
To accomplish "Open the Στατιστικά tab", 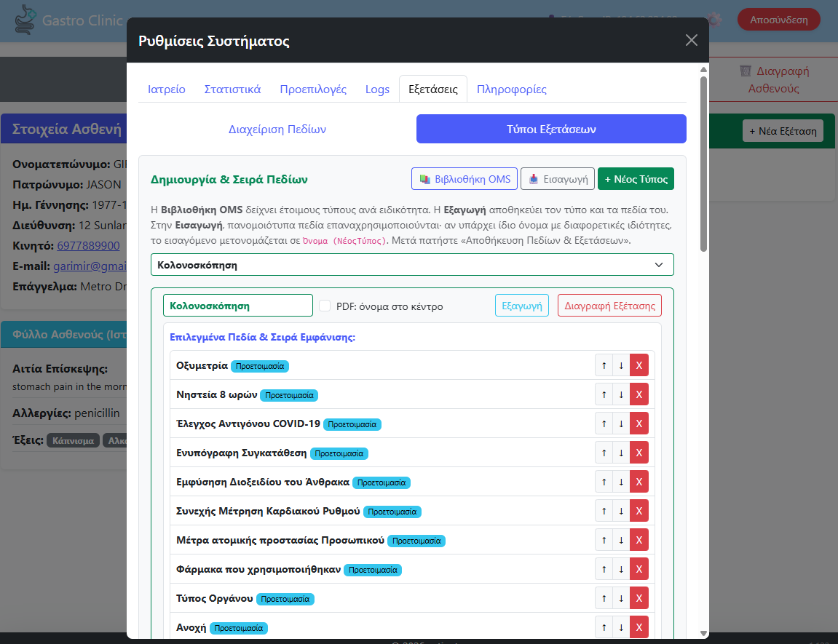I will [232, 90].
